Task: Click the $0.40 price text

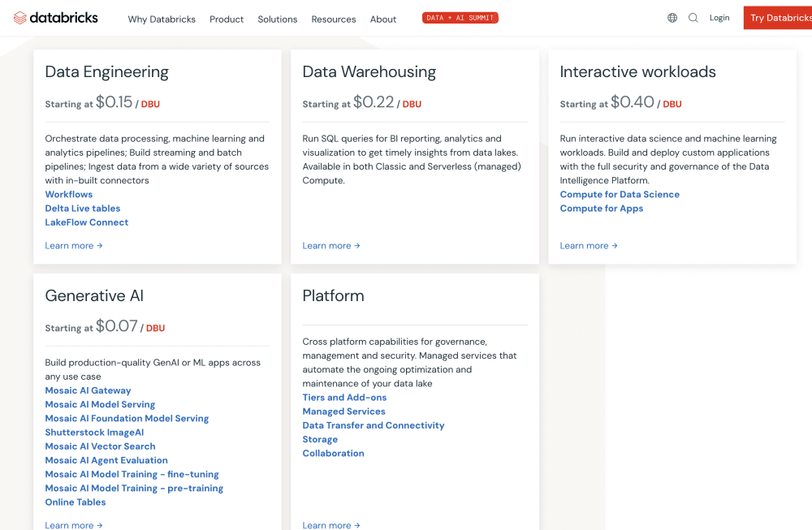Action: click(633, 102)
